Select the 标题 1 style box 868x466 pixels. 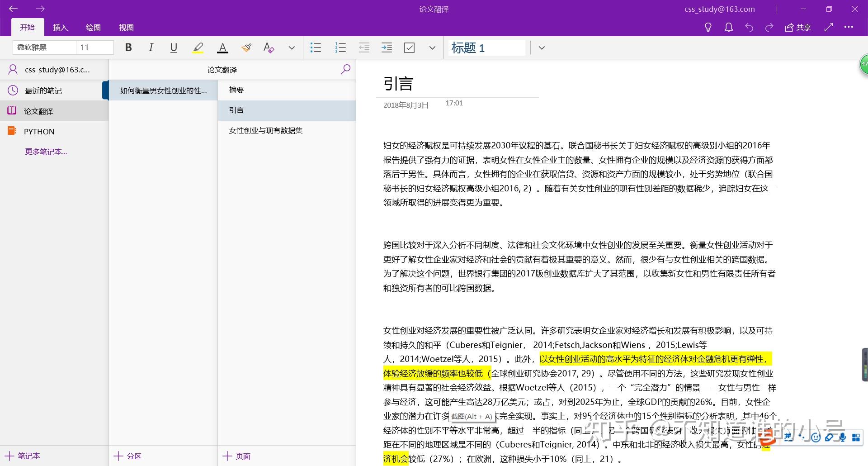(486, 48)
